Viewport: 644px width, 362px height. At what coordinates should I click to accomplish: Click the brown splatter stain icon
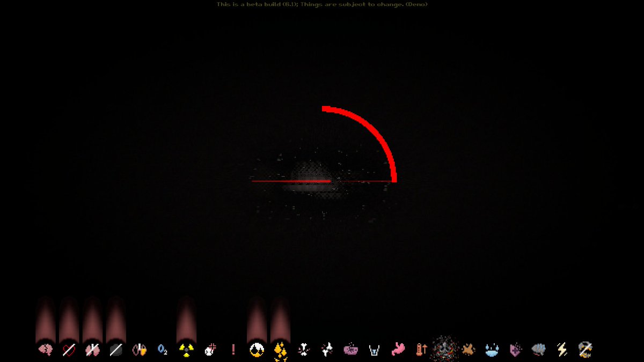(x=469, y=350)
